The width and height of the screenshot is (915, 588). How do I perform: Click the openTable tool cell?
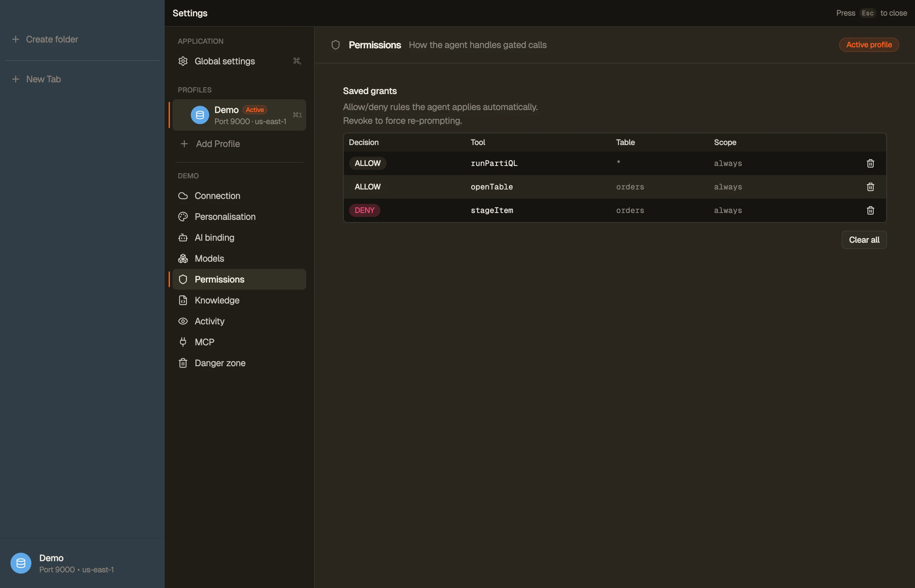491,187
